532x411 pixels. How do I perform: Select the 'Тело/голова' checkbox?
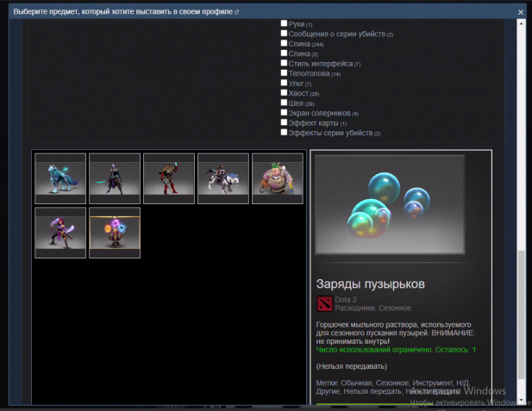(x=284, y=73)
